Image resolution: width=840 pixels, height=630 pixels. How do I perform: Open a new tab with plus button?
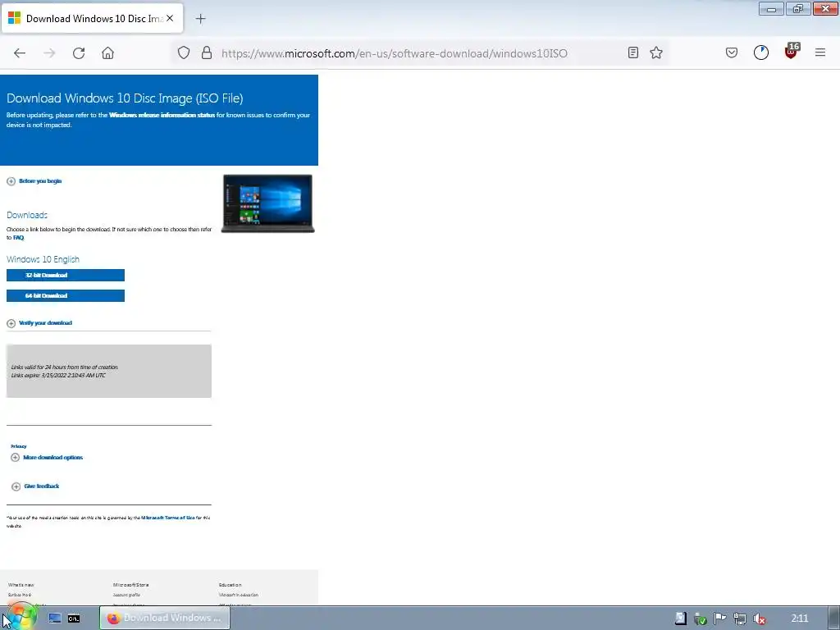[x=200, y=19]
